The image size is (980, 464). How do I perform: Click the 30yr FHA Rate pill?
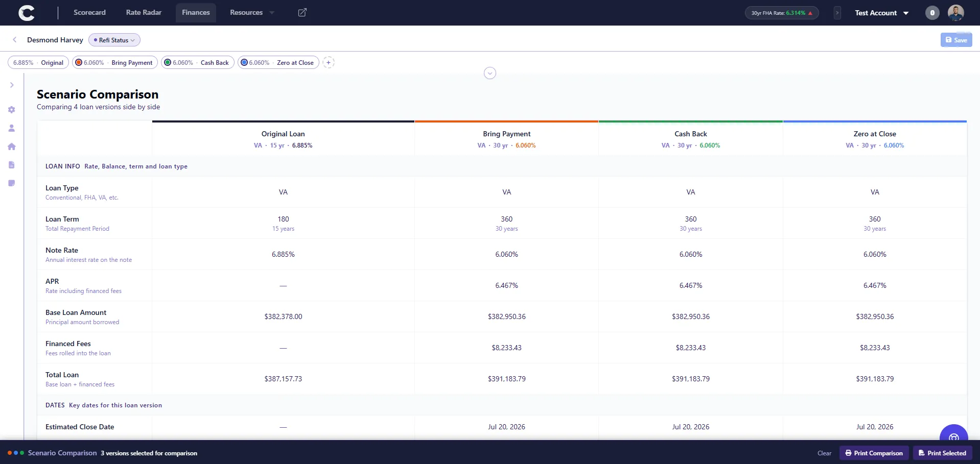pyautogui.click(x=781, y=13)
